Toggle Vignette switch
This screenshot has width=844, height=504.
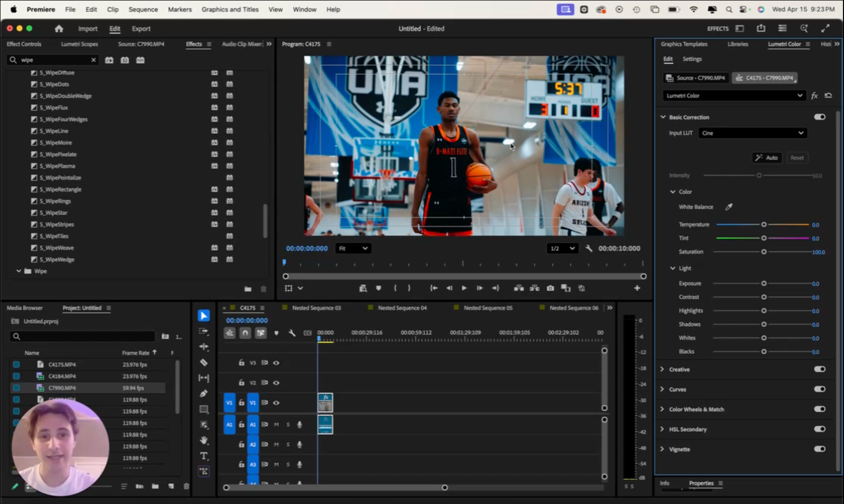click(x=820, y=449)
